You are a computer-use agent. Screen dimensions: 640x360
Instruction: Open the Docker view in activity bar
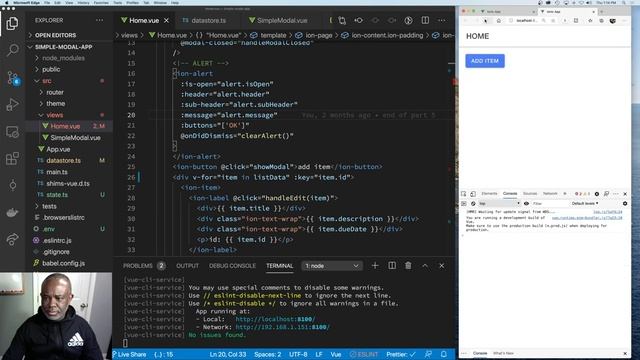click(x=12, y=213)
